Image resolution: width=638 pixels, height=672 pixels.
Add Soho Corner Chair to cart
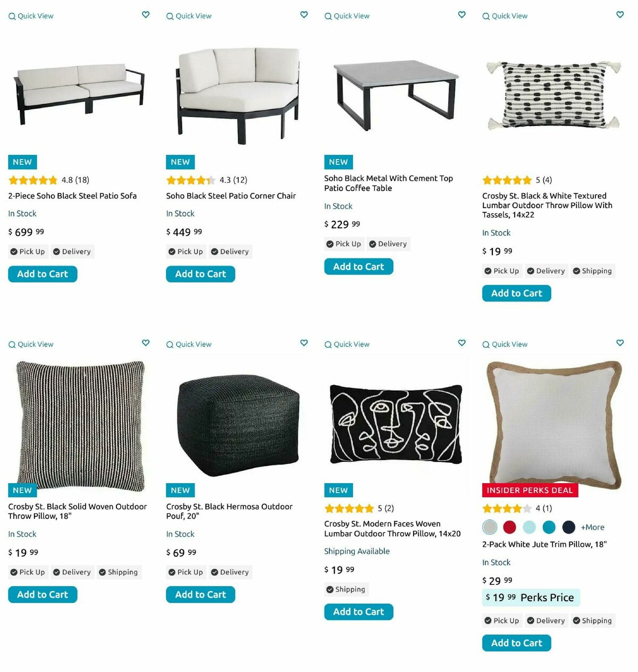point(200,274)
